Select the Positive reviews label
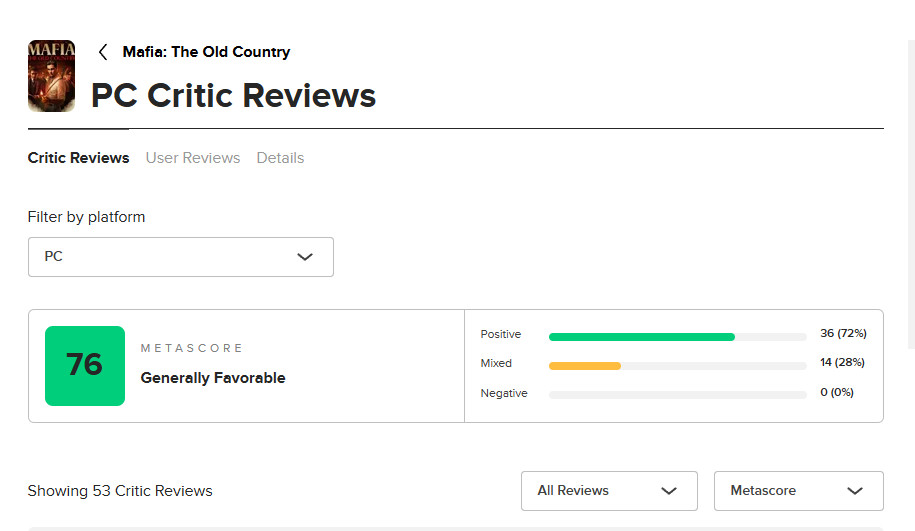 click(x=500, y=334)
